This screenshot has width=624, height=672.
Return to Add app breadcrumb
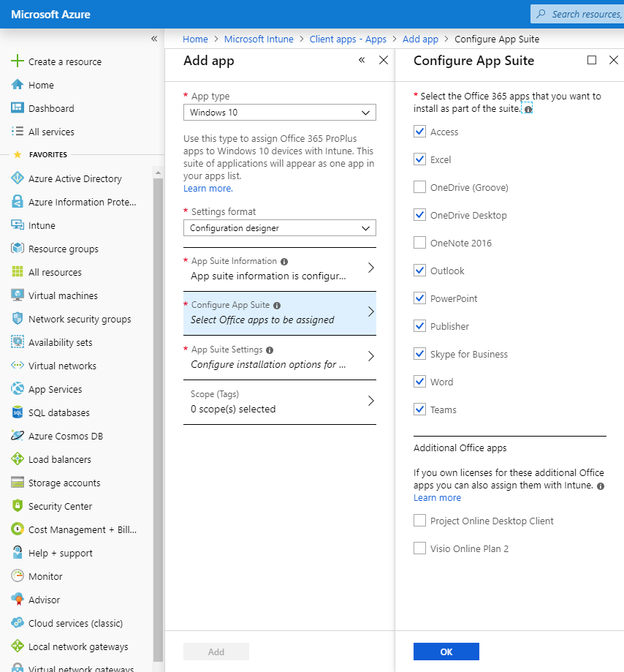[420, 39]
